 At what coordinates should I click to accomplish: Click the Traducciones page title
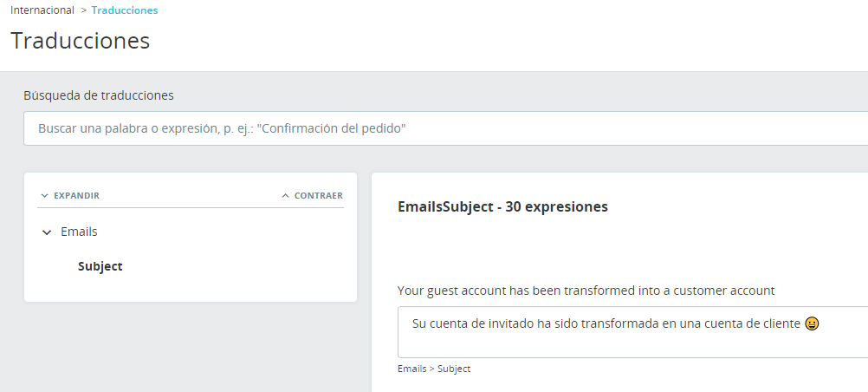click(x=81, y=41)
